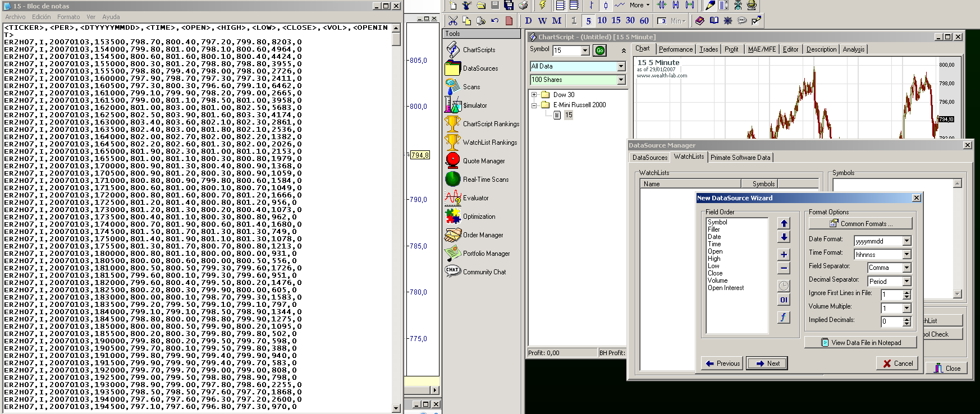Viewport: 980px width, 414px height.
Task: Click the green Go button
Action: point(600,50)
